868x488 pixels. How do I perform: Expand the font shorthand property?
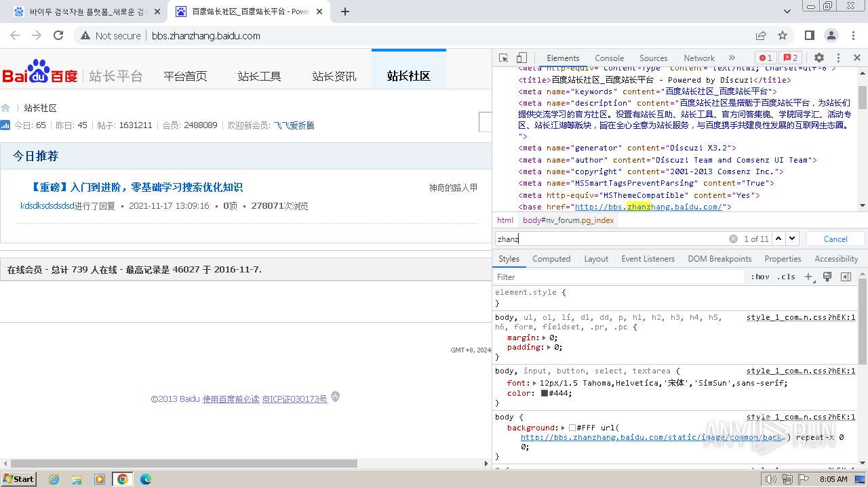click(x=536, y=383)
